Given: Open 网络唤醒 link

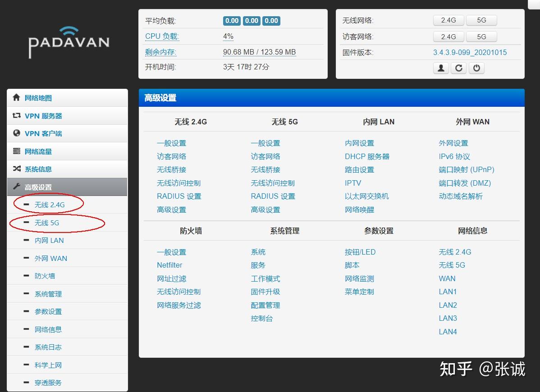Looking at the screenshot, I should (x=360, y=210).
